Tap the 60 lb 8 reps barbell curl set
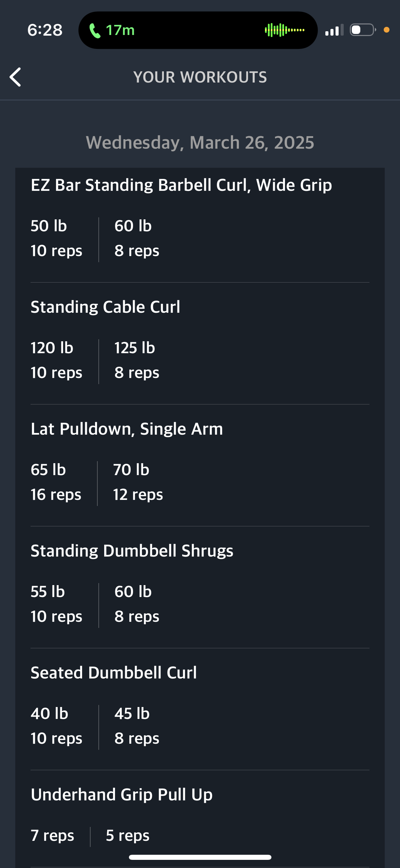Viewport: 400px width, 868px height. point(137,238)
